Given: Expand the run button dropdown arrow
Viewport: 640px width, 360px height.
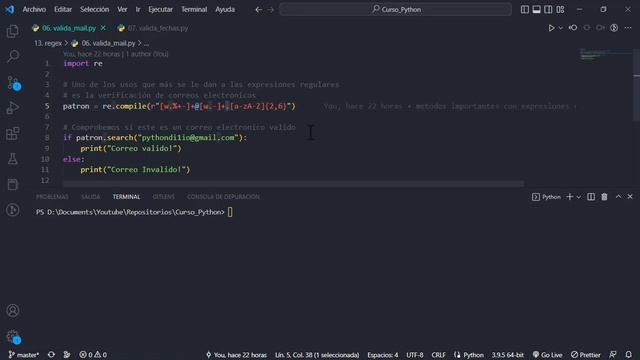Looking at the screenshot, I should [x=560, y=28].
